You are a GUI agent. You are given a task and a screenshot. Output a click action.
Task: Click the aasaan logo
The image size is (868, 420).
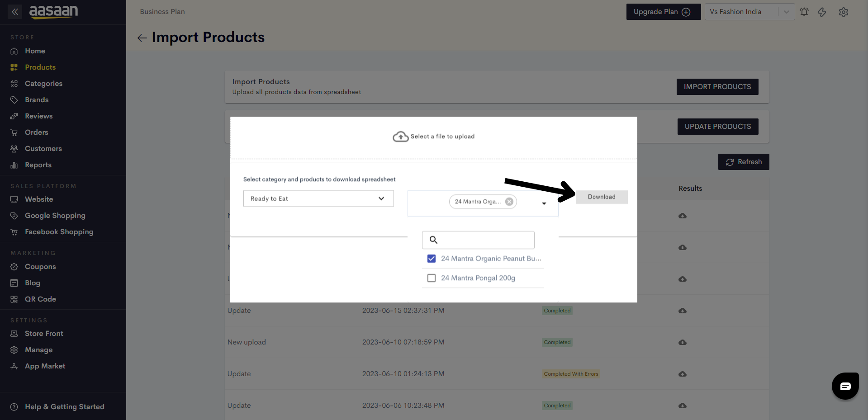point(54,11)
